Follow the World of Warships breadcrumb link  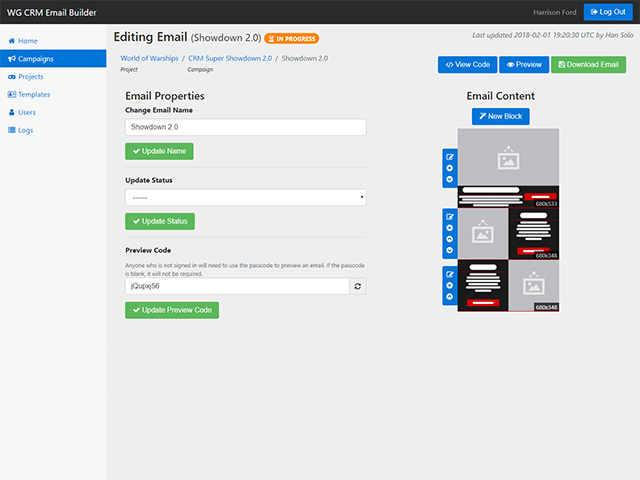[149, 58]
